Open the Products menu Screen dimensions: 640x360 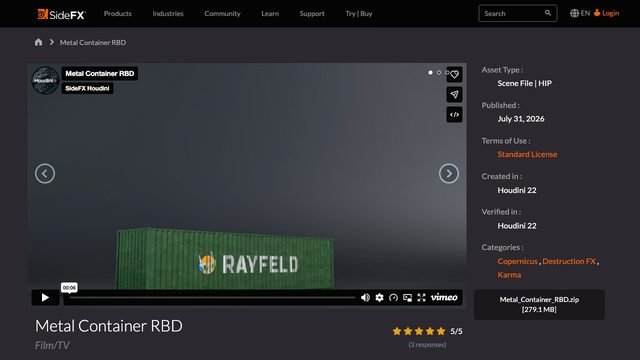(x=118, y=13)
